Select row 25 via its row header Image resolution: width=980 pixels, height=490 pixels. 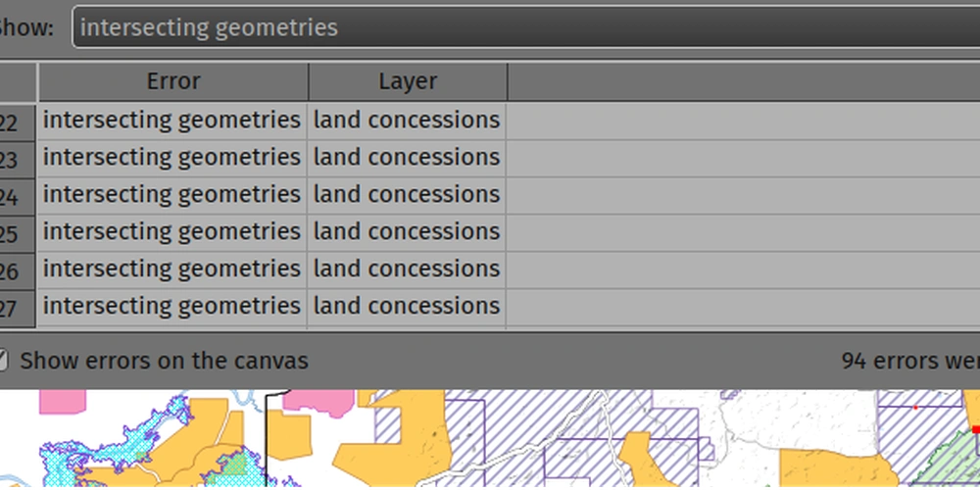click(x=17, y=234)
